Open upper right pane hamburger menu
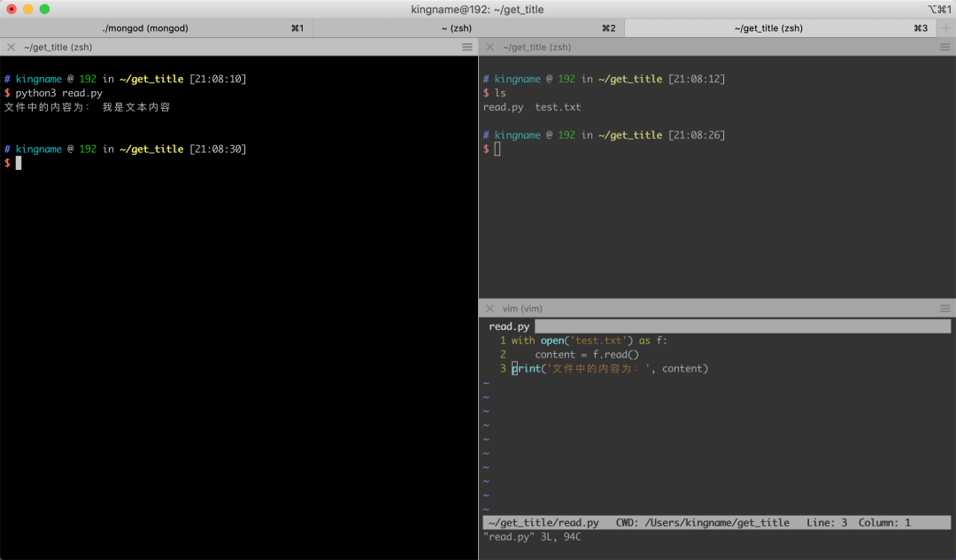The height and width of the screenshot is (560, 956). (x=945, y=47)
